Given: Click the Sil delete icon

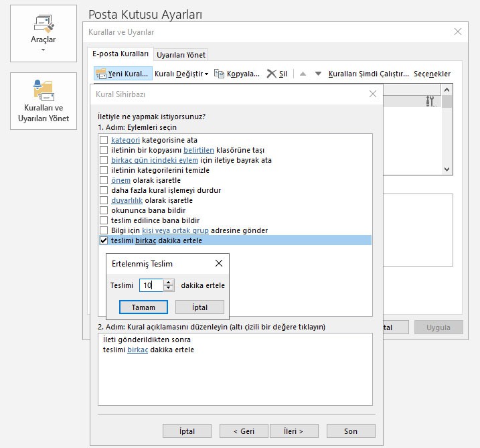Looking at the screenshot, I should tap(271, 74).
